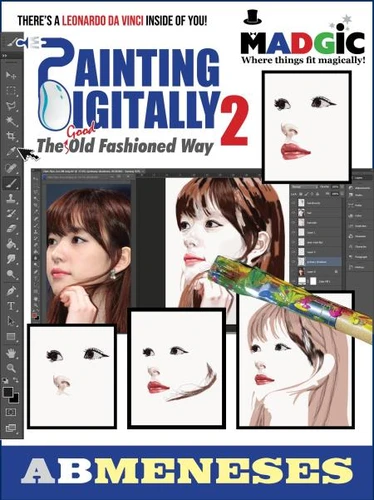
Task: Open the foreground color picker
Action: click(7, 391)
